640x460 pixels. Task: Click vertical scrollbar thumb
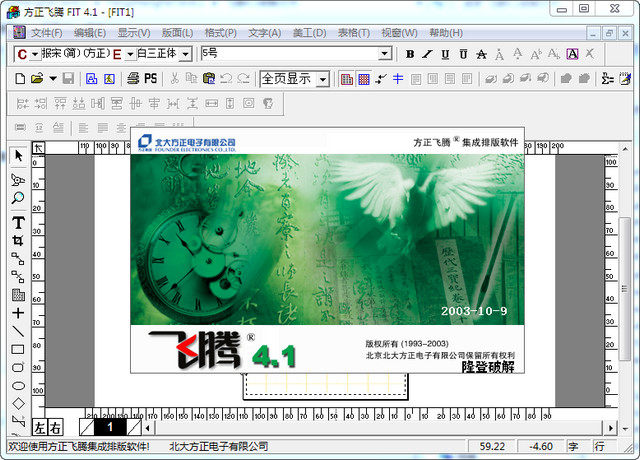[624, 289]
